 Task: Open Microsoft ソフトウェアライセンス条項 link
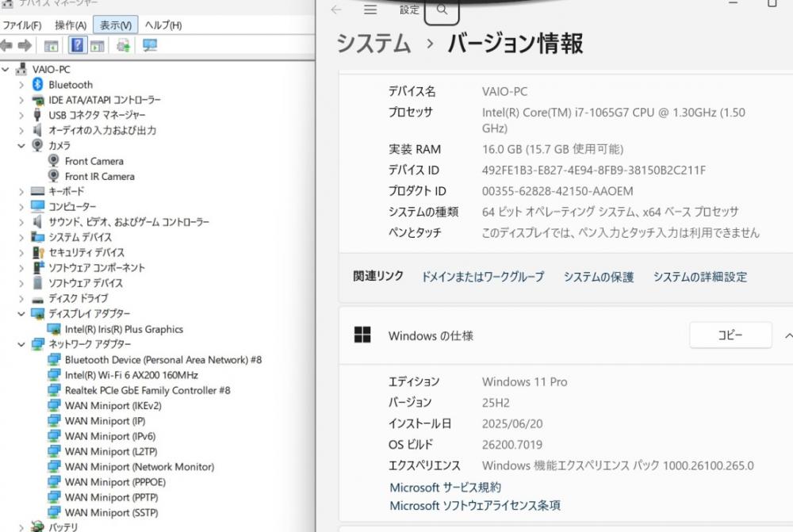475,505
